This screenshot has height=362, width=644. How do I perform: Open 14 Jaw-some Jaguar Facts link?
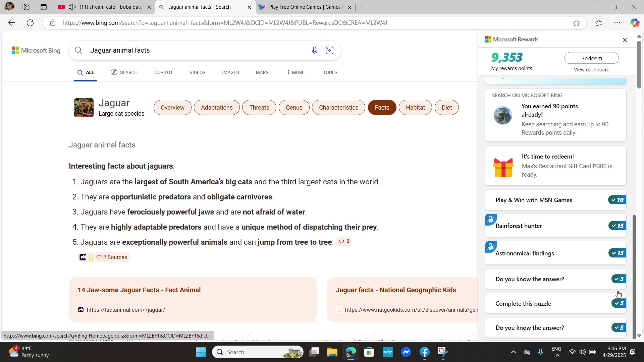click(x=139, y=290)
